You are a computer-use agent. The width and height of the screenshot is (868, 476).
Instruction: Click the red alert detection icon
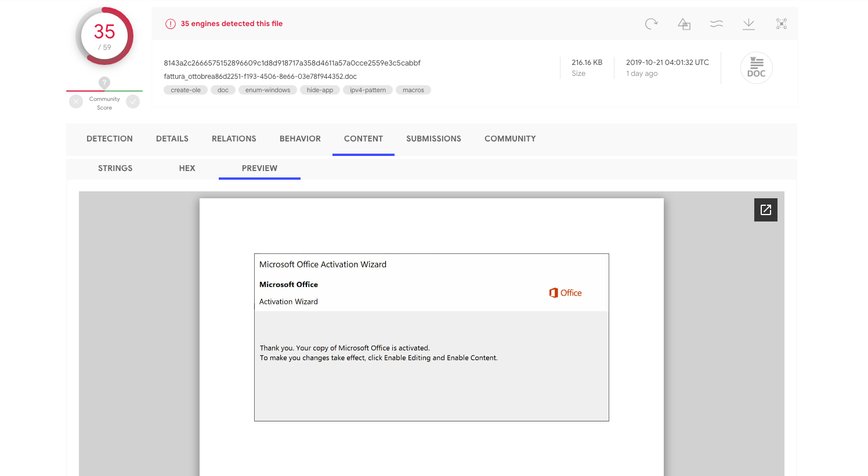171,24
